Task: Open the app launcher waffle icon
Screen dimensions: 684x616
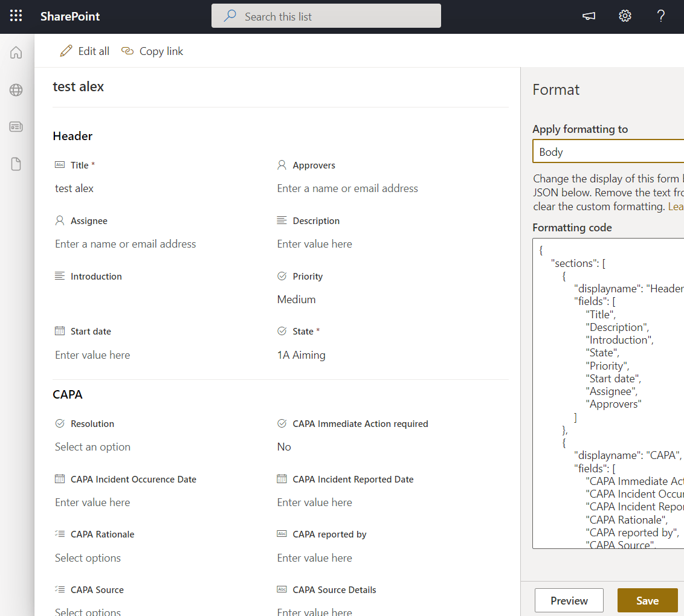Action: tap(16, 16)
